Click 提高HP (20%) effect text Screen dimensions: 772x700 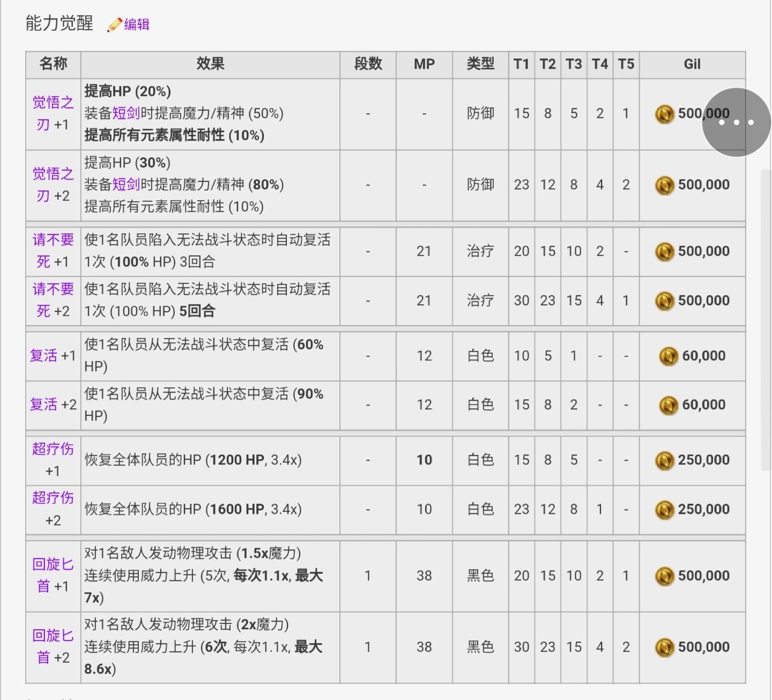128,91
